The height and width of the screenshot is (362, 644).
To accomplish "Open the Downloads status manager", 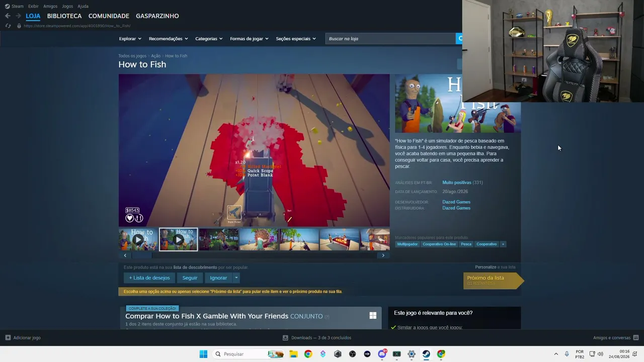I will 317,338.
